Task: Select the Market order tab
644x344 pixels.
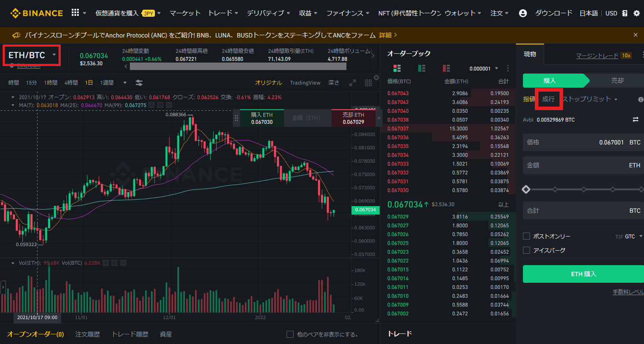Action: (x=548, y=99)
